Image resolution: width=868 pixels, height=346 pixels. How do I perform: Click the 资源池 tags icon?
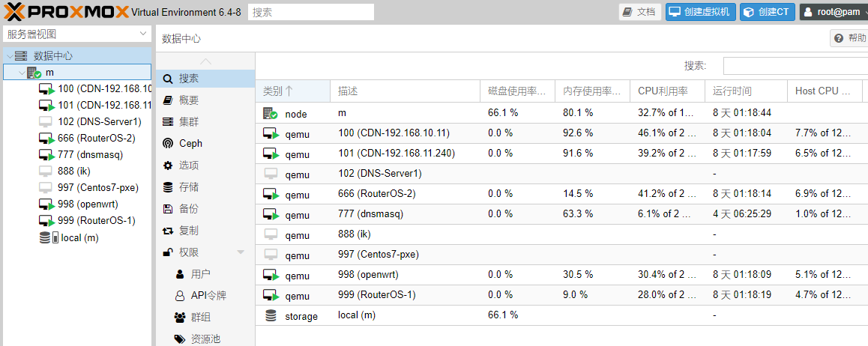click(180, 339)
